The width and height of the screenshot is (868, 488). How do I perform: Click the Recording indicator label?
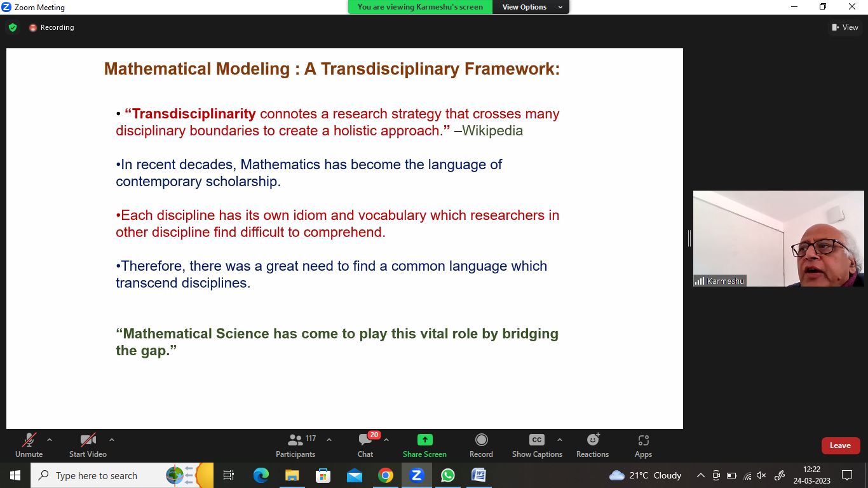click(57, 27)
